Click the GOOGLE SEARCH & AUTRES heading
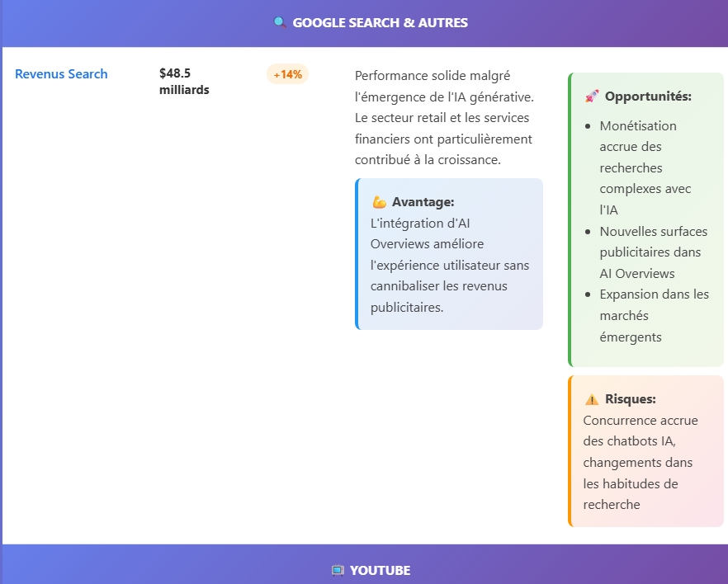Image resolution: width=728 pixels, height=584 pixels. click(x=380, y=22)
